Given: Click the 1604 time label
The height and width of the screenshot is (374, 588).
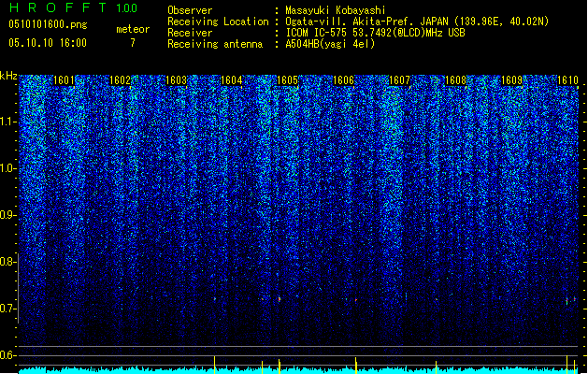Looking at the screenshot, I should point(232,80).
